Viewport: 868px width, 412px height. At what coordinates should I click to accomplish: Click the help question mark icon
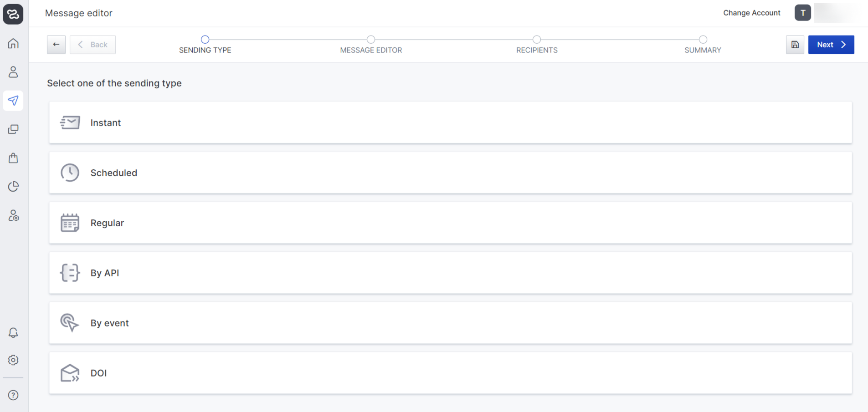pyautogui.click(x=13, y=395)
